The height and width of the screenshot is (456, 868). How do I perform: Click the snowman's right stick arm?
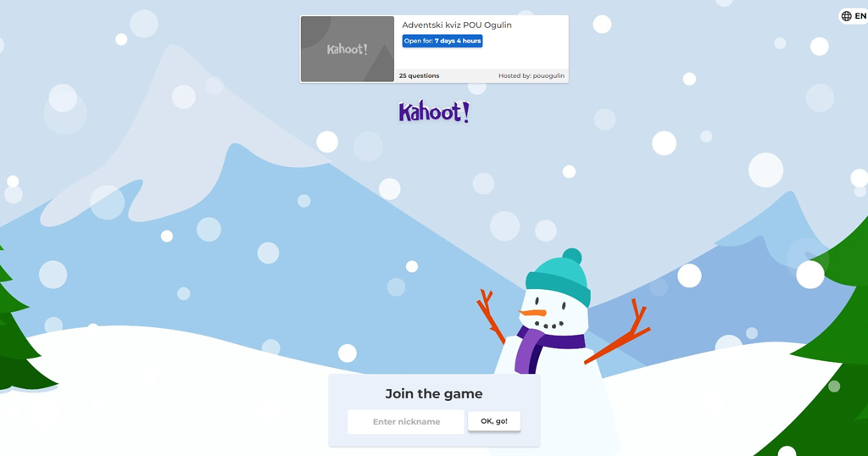point(618,331)
